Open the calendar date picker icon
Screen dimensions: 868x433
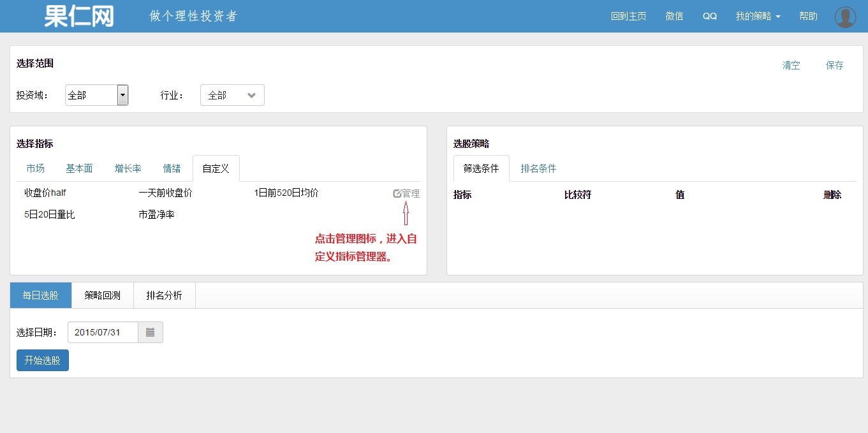[x=151, y=332]
